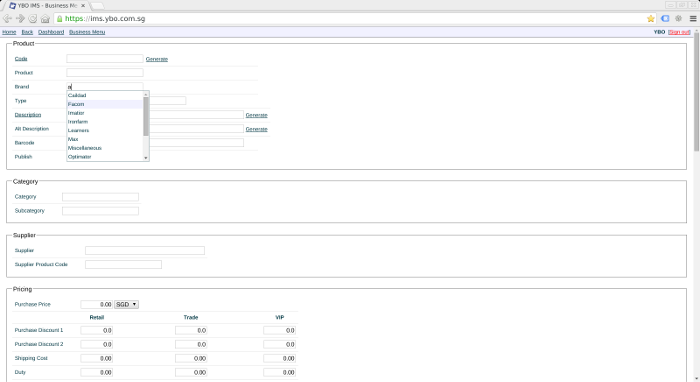Open a new browser tab
Image resolution: width=700 pixels, height=382 pixels.
[x=97, y=6]
